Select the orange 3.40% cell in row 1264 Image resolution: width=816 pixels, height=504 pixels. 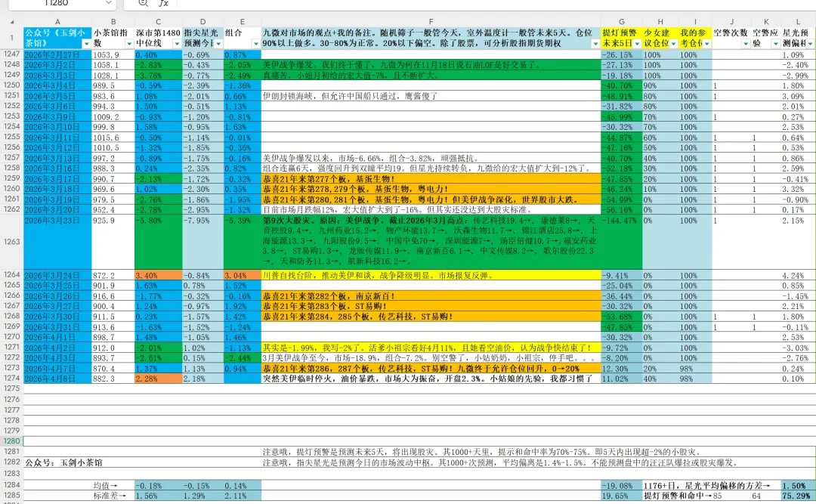click(x=158, y=275)
